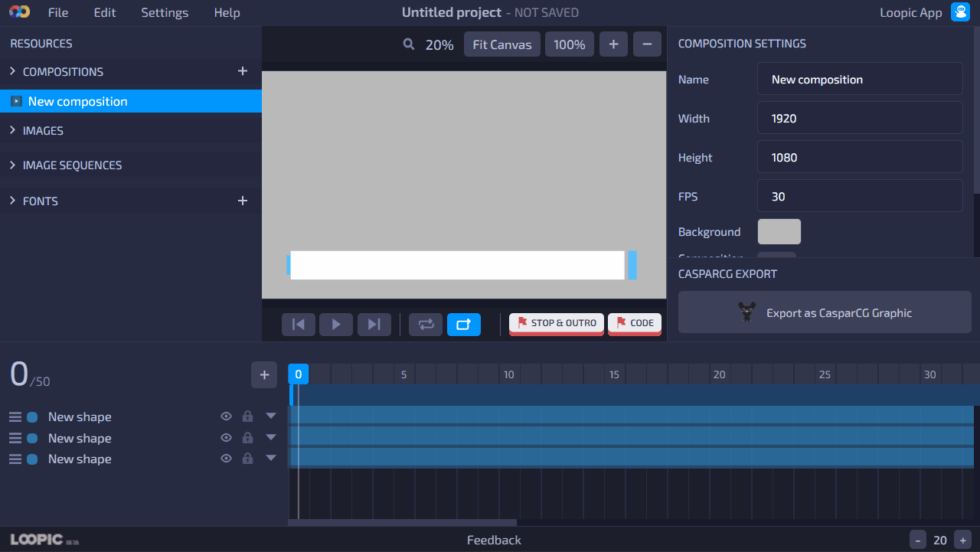This screenshot has height=552, width=980.
Task: Add a new font with plus icon
Action: point(243,201)
